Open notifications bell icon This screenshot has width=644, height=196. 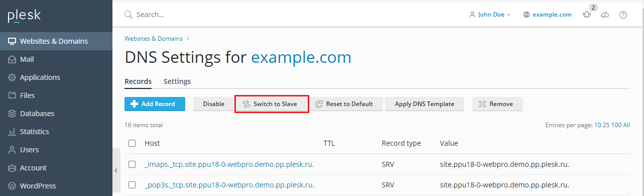[x=587, y=15]
